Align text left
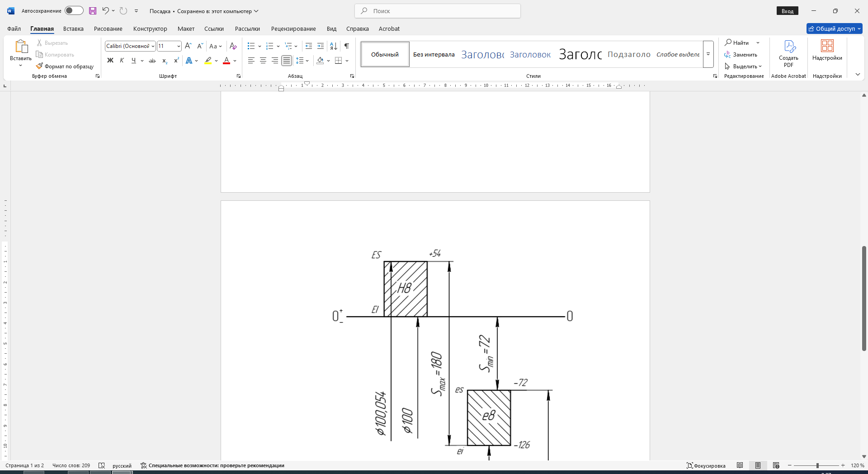Image resolution: width=868 pixels, height=474 pixels. pyautogui.click(x=251, y=61)
